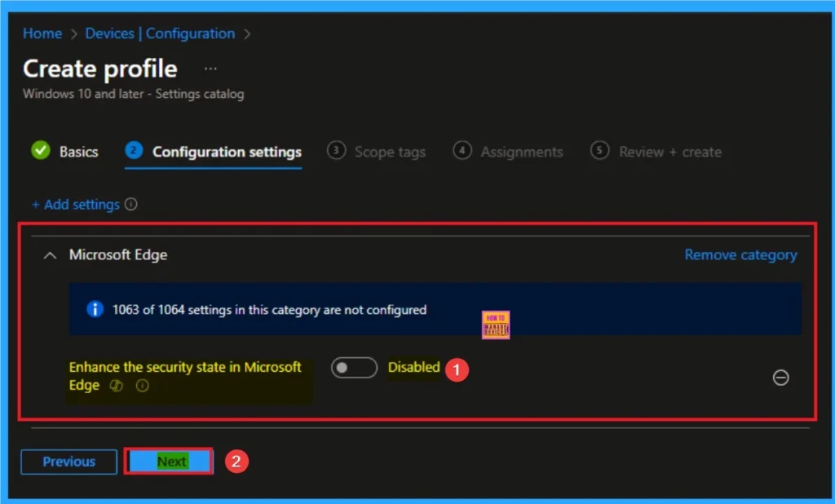This screenshot has width=835, height=504.
Task: Click the Copilot icon next to Edge setting
Action: click(116, 385)
